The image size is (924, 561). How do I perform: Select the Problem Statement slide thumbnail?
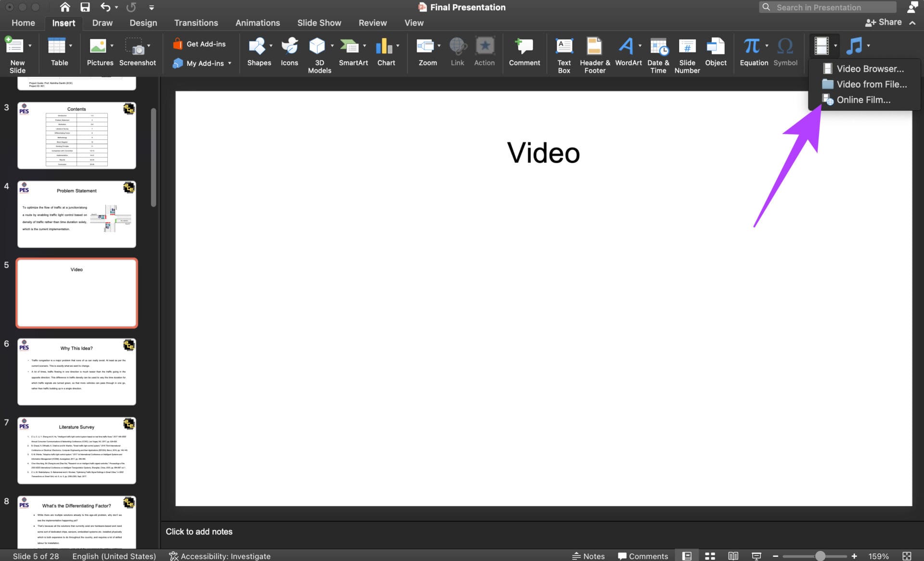point(77,214)
